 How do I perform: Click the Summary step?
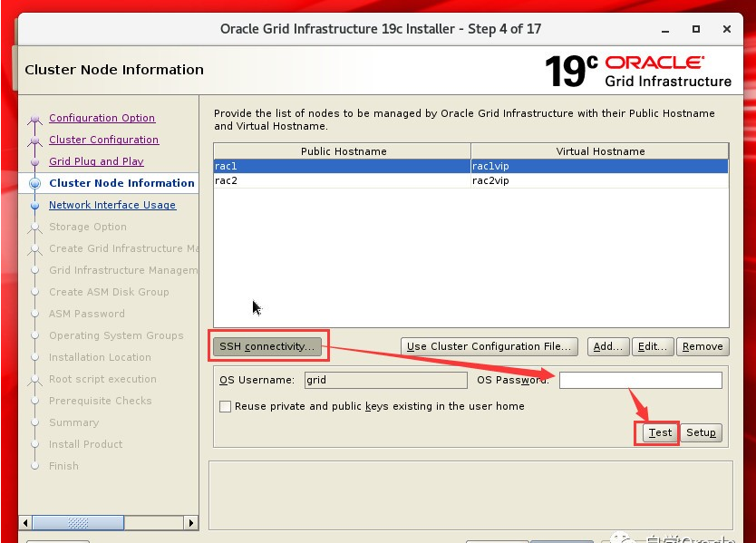point(73,422)
